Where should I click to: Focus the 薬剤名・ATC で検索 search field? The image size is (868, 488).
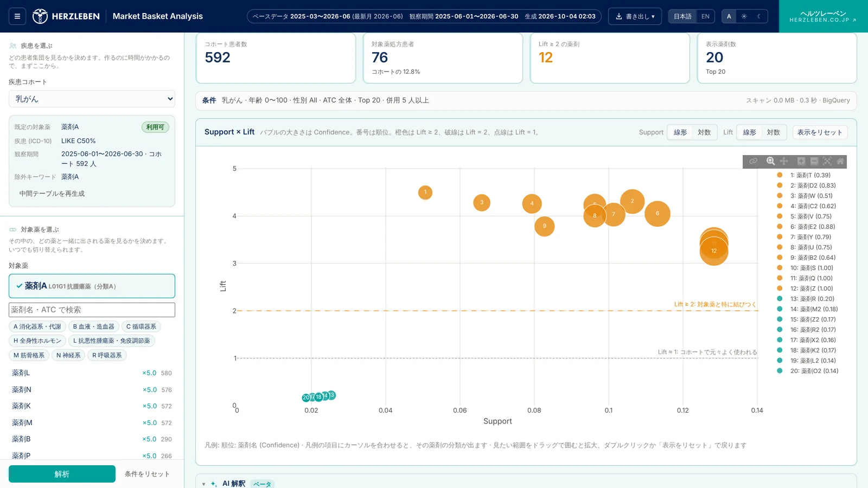[92, 310]
